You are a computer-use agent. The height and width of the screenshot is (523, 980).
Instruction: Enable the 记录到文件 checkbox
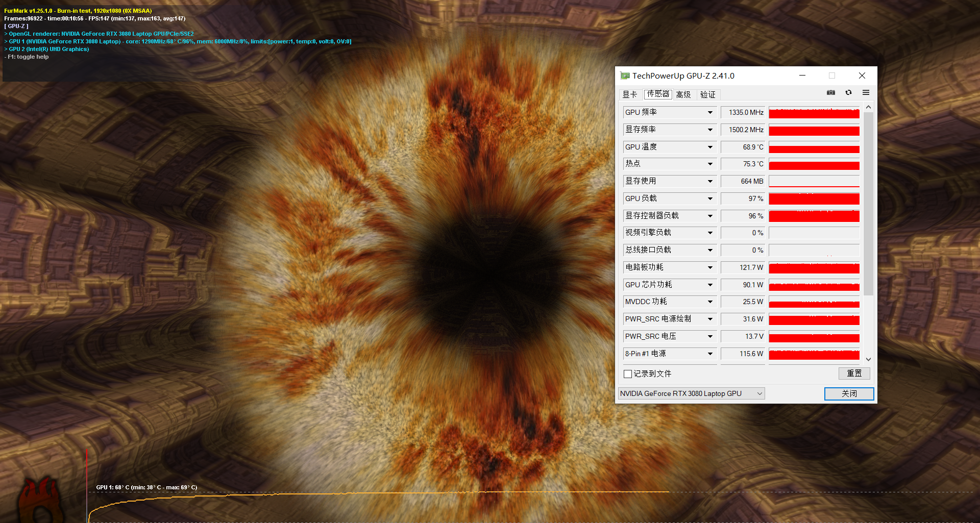coord(628,374)
